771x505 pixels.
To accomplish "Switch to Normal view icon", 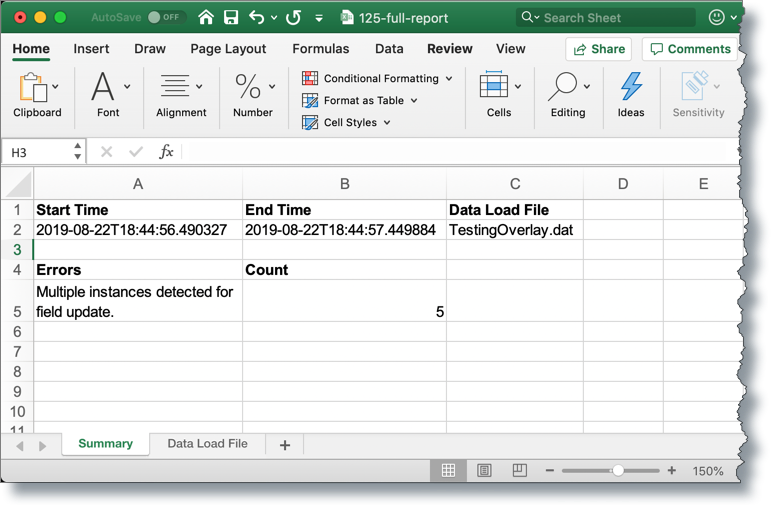I will click(x=448, y=471).
